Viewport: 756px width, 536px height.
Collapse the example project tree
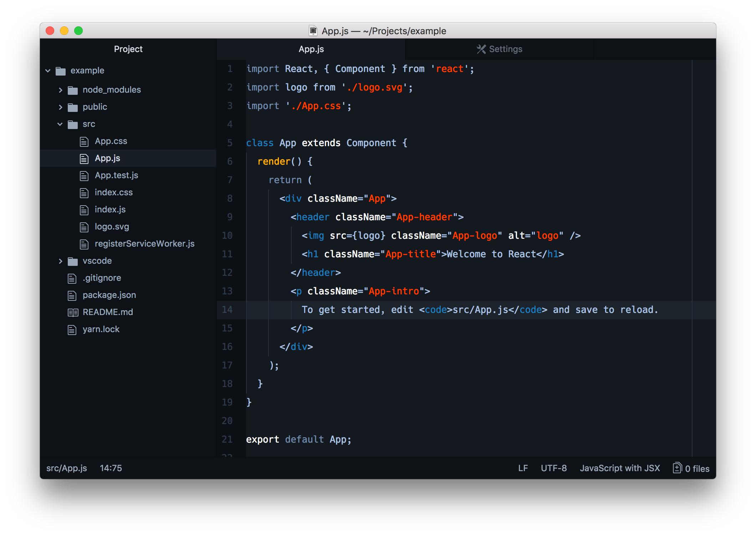(x=48, y=71)
